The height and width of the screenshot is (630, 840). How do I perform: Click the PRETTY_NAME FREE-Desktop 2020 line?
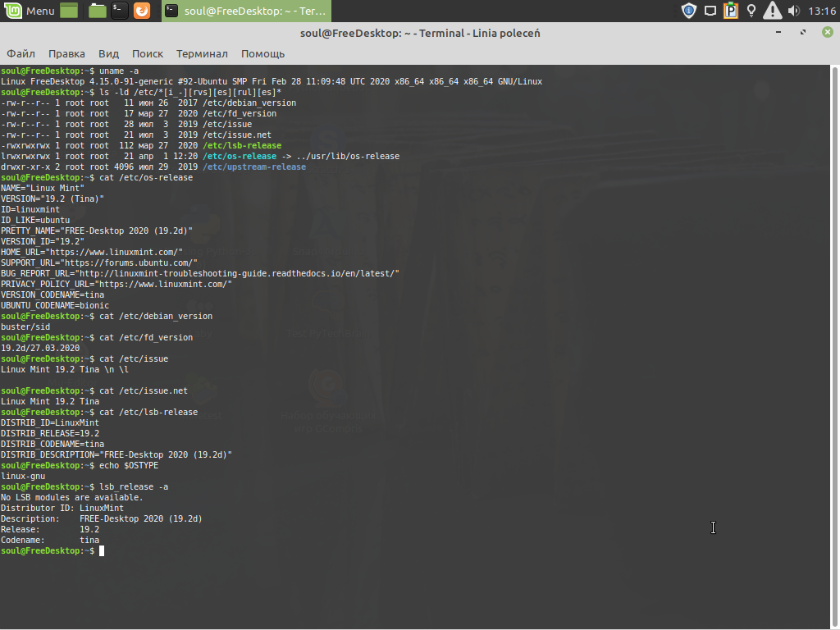[97, 231]
